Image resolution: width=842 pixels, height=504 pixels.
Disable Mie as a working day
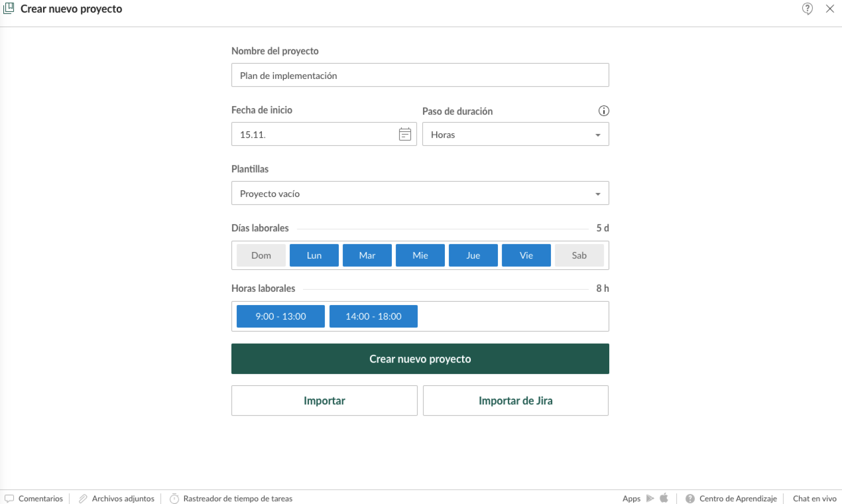point(420,255)
